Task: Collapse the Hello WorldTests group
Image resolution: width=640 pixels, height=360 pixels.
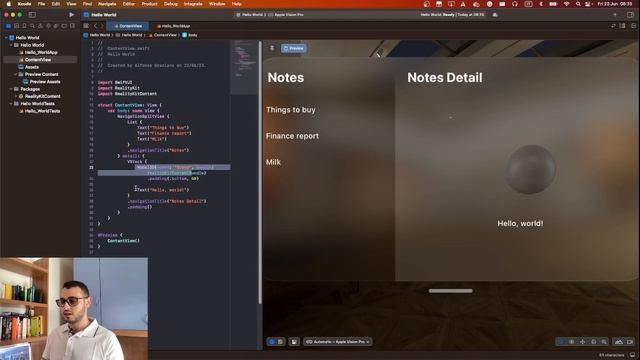Action: (11, 104)
